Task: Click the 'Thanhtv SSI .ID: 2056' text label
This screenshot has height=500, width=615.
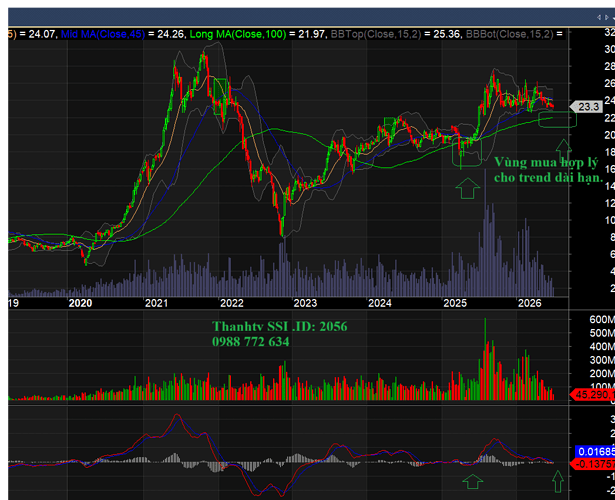Action: click(x=280, y=326)
